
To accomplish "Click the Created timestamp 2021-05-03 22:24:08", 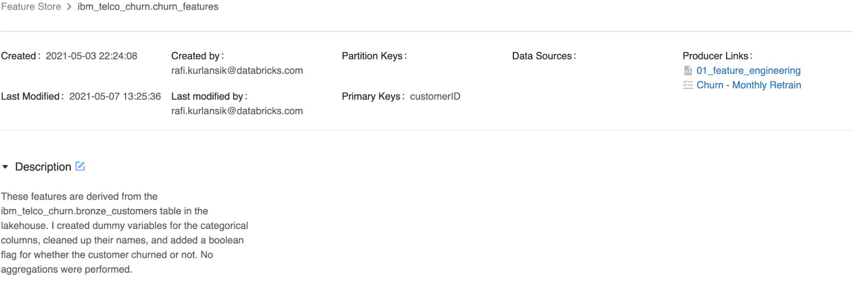I will click(91, 56).
